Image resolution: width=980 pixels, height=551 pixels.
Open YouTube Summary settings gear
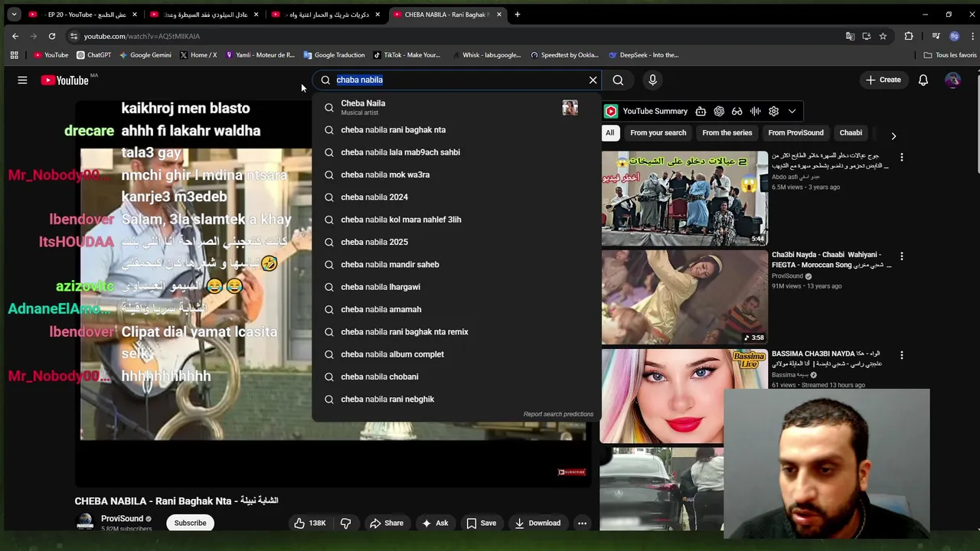(773, 111)
